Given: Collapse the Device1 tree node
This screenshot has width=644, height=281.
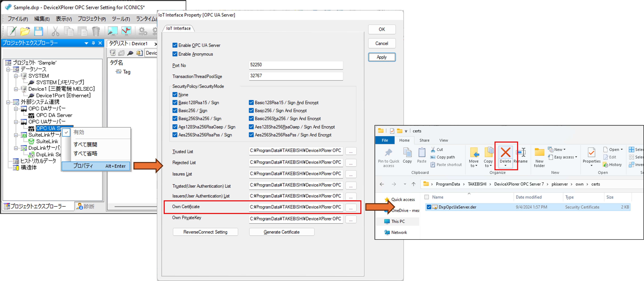Looking at the screenshot, I should 16,89.
